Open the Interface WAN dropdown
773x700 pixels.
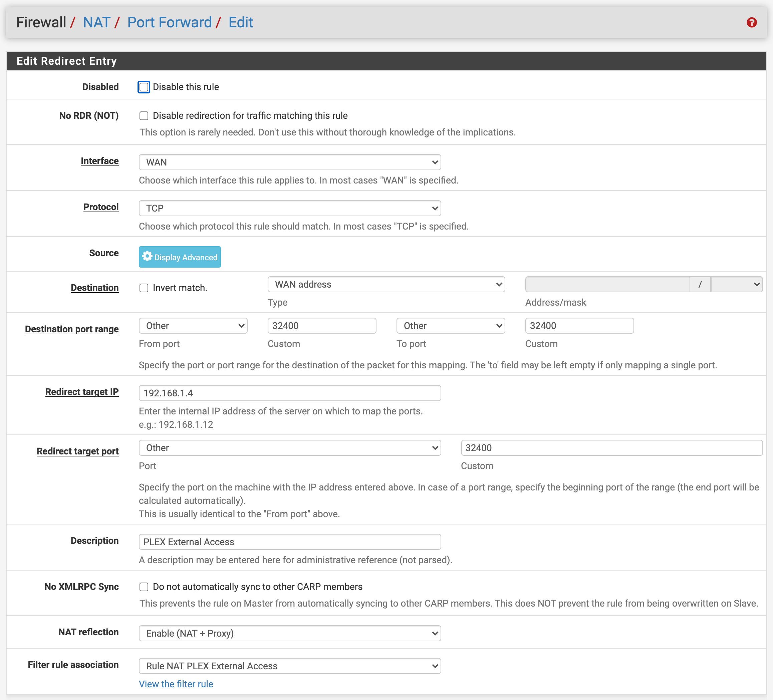point(289,162)
